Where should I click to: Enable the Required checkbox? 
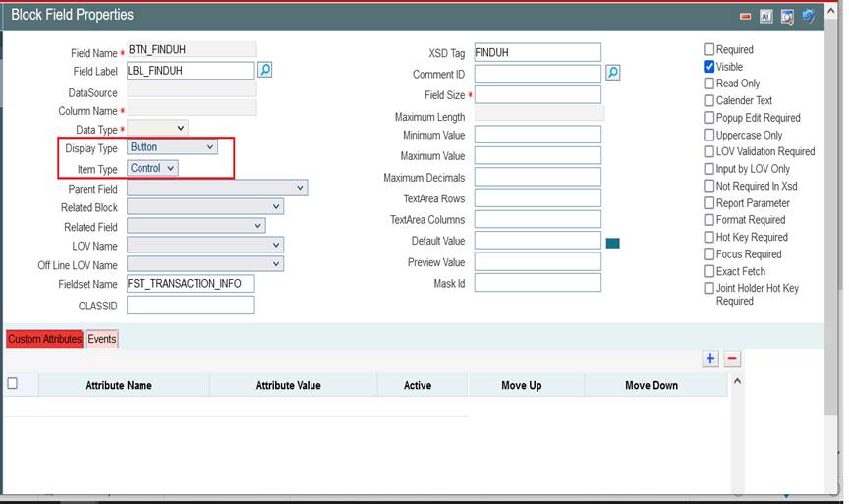(708, 49)
